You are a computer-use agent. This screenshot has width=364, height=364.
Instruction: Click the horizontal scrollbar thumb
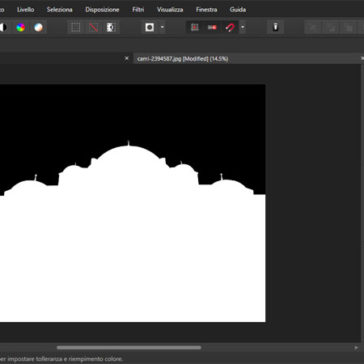(x=129, y=348)
